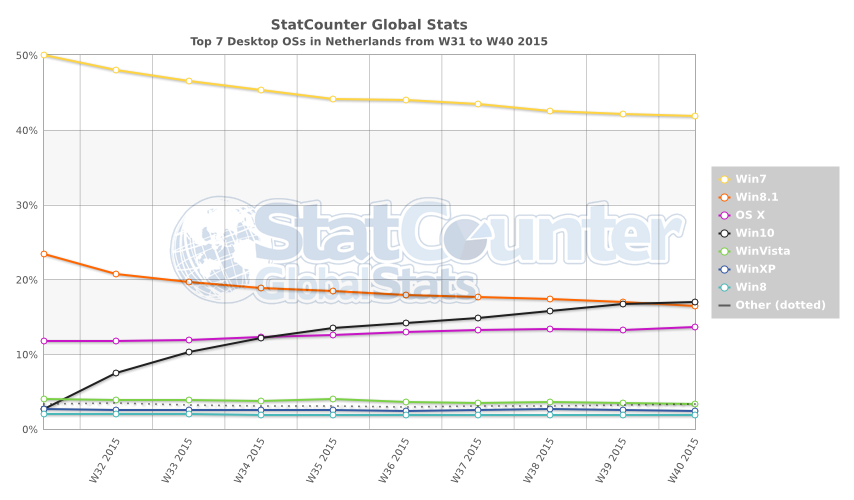854x500 pixels.
Task: Toggle the Win10 series legend label
Action: (754, 233)
